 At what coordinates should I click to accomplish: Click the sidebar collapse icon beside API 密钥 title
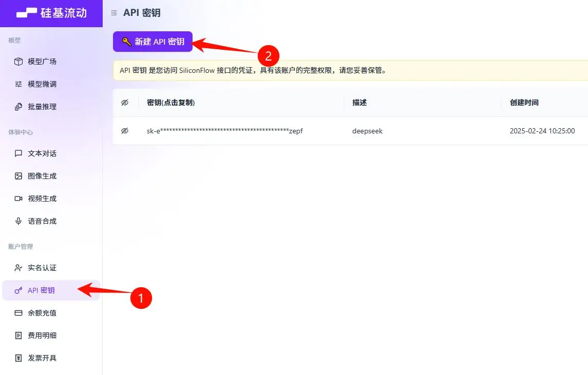(x=113, y=12)
